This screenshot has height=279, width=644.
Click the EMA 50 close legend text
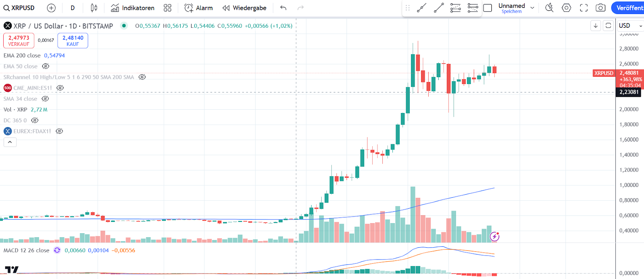21,66
